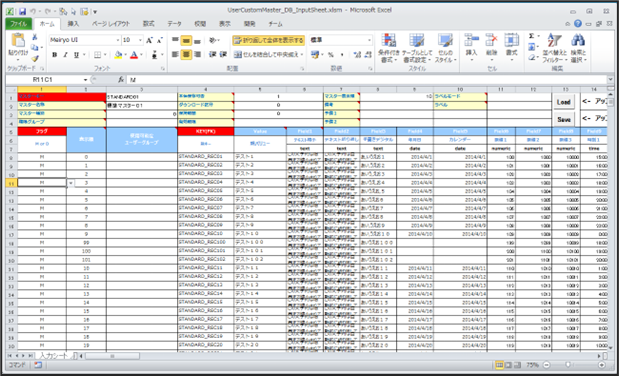Viewport: 619px width, 376px height.
Task: Open the File tab
Action: point(19,24)
